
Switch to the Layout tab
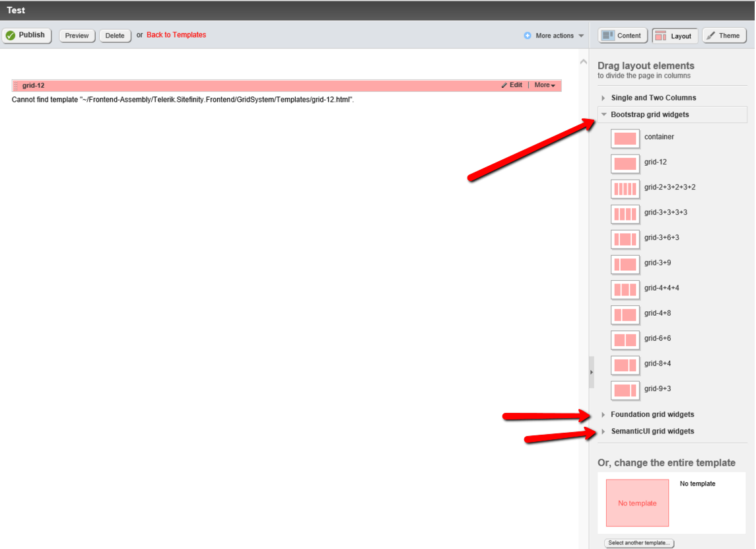(x=675, y=36)
